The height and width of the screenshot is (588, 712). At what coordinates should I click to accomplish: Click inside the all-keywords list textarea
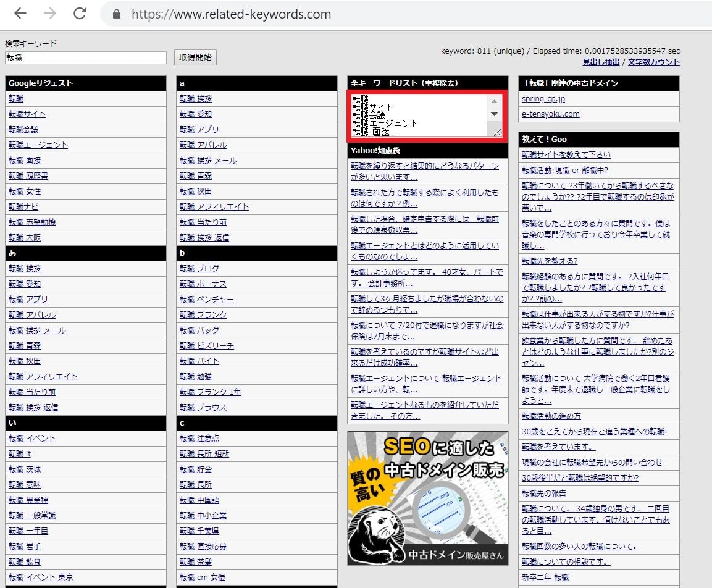(417, 115)
